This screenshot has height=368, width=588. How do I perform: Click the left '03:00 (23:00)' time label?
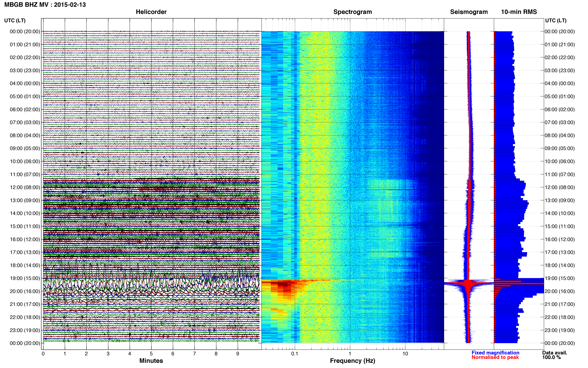coord(25,71)
